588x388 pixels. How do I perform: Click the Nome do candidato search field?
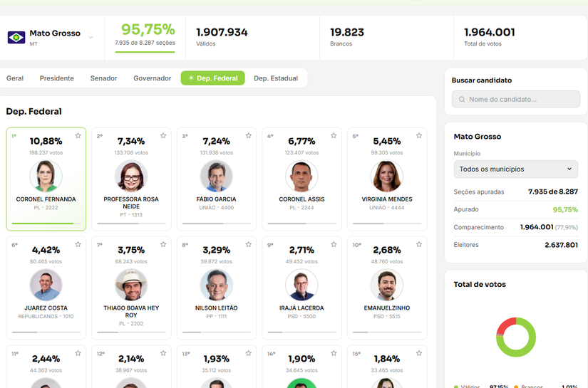[515, 99]
